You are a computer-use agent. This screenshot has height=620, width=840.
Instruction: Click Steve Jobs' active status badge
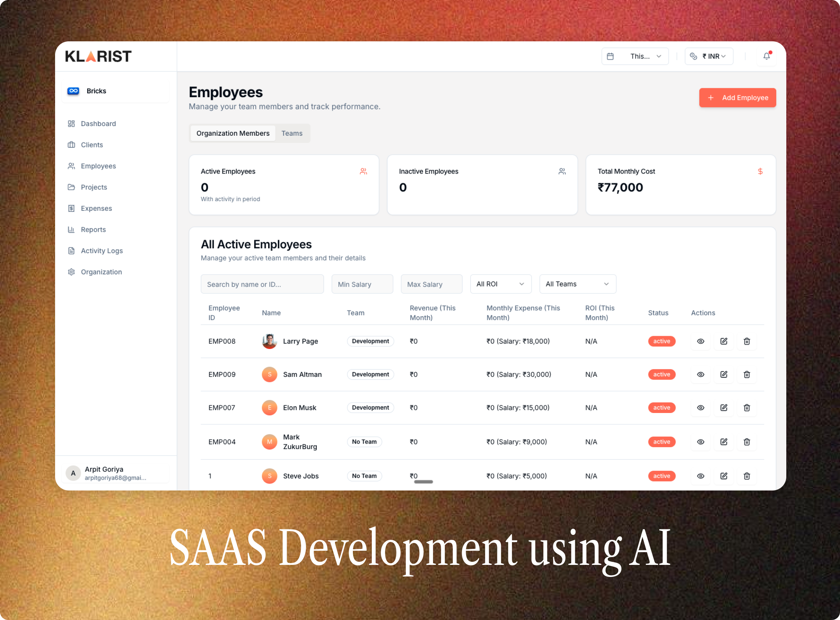point(662,476)
